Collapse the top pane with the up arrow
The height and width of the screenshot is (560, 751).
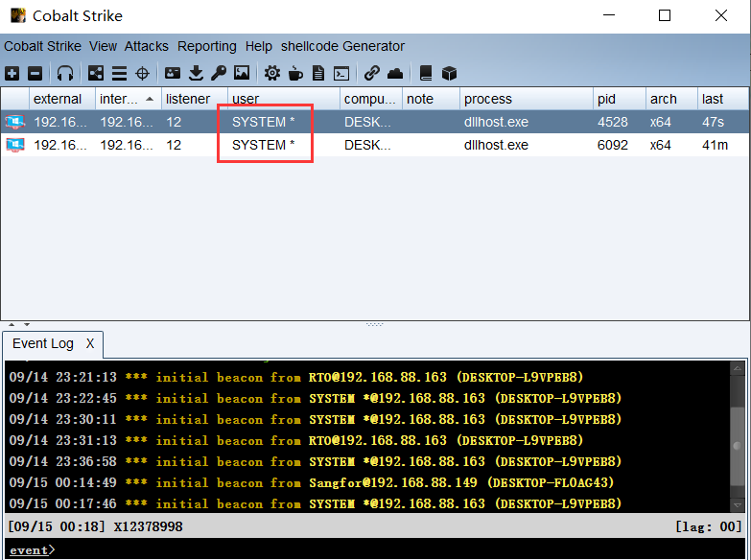12,324
